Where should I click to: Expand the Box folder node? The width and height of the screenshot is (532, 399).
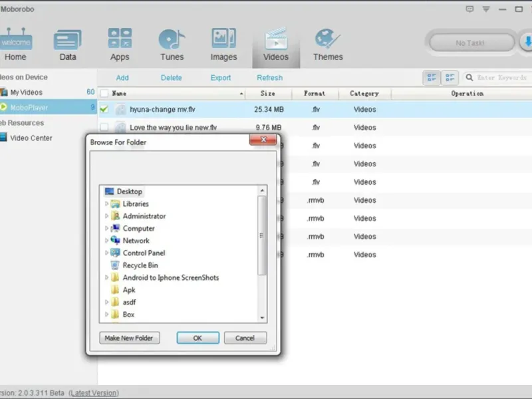click(x=106, y=315)
